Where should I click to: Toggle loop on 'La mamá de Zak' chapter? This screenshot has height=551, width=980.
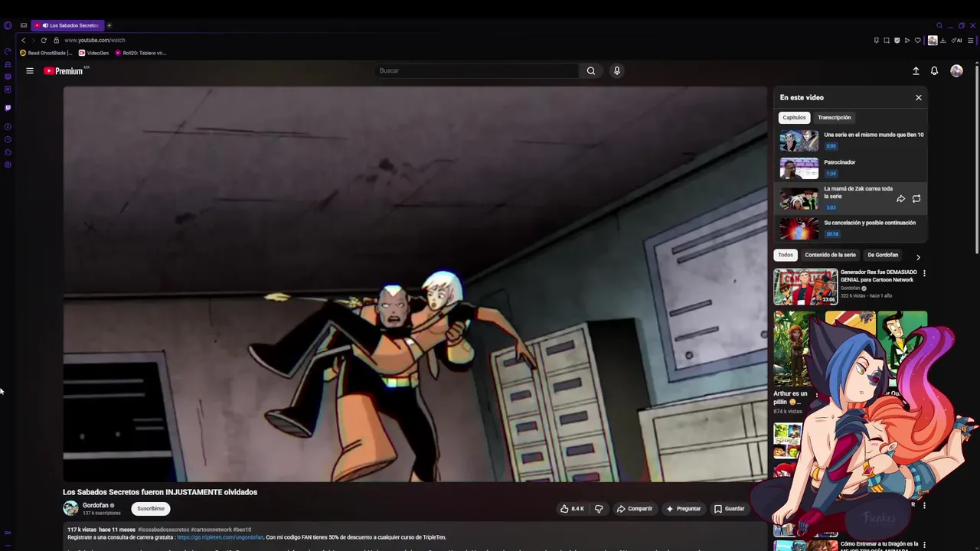point(916,199)
